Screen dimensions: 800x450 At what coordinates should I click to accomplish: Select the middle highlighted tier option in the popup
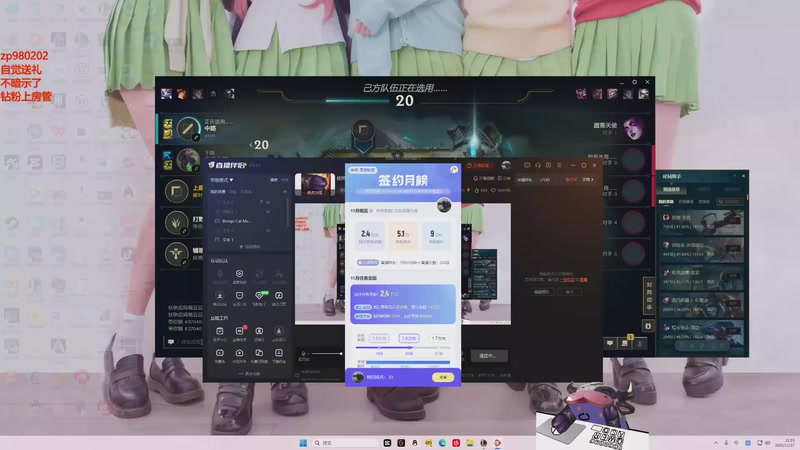(x=409, y=338)
